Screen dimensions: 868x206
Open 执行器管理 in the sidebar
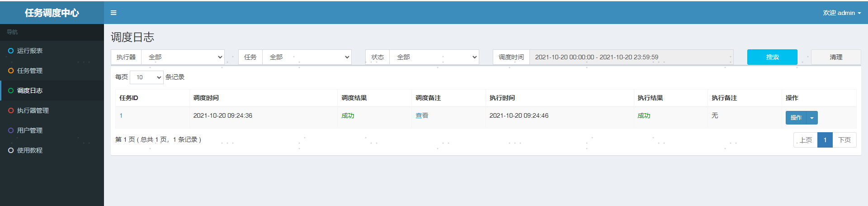(x=52, y=110)
